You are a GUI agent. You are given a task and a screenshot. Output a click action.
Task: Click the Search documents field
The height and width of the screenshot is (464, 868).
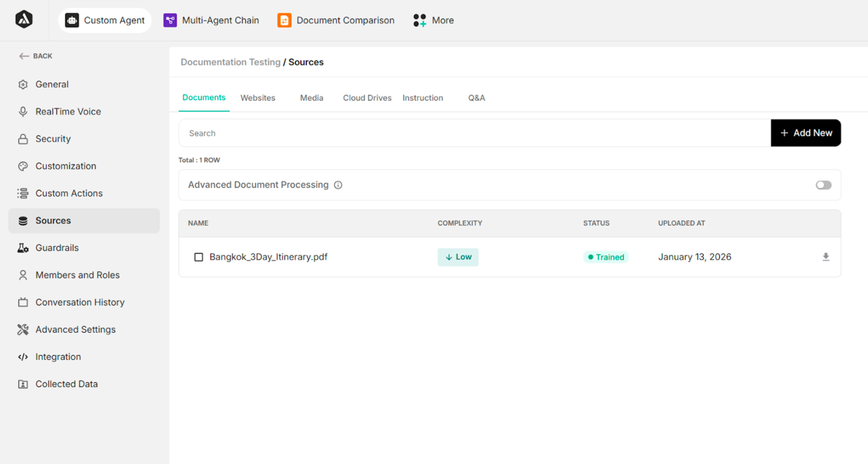pyautogui.click(x=475, y=133)
